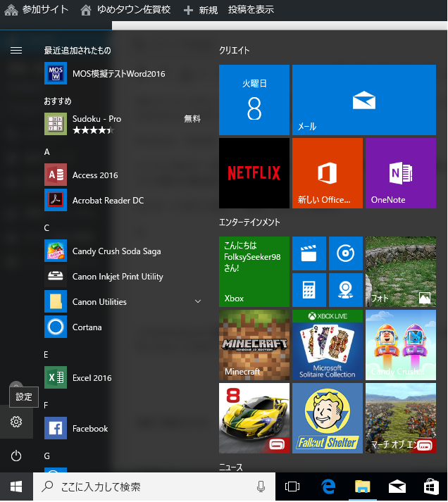
Task: Launch Access 2016
Action: [123, 175]
